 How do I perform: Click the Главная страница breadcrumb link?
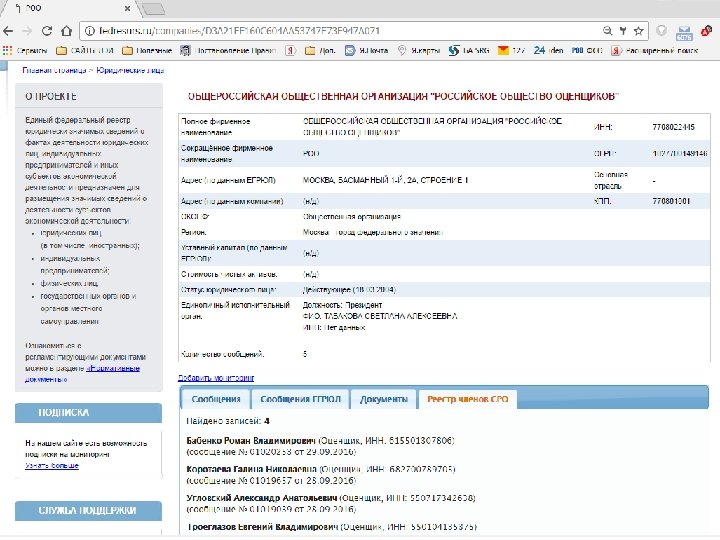pos(54,70)
